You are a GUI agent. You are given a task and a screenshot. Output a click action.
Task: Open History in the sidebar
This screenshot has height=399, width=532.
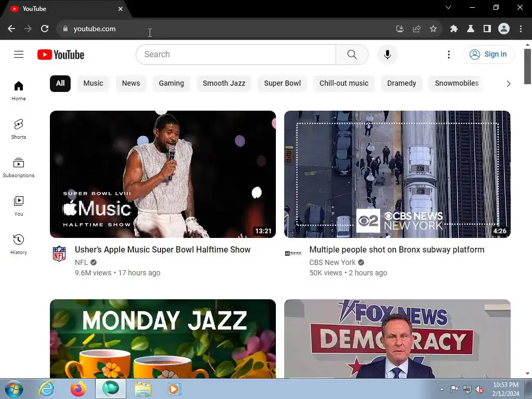pos(19,244)
